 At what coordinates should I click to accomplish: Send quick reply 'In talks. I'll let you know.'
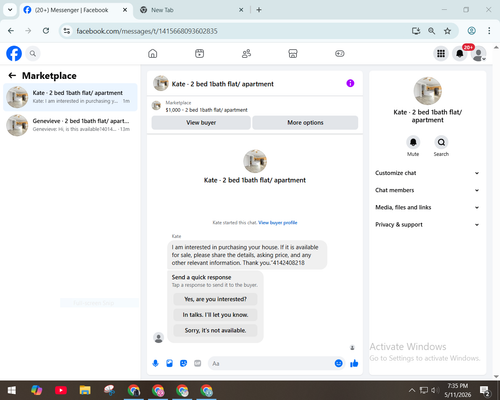pos(215,315)
